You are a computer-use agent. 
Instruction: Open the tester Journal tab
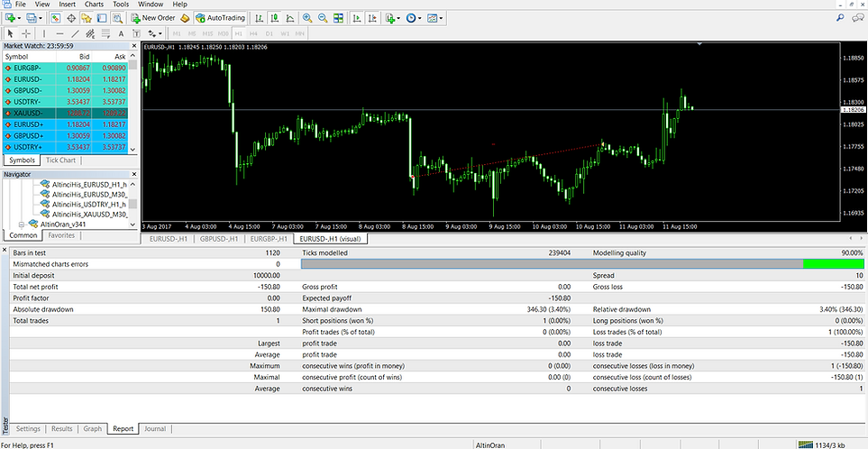(156, 428)
